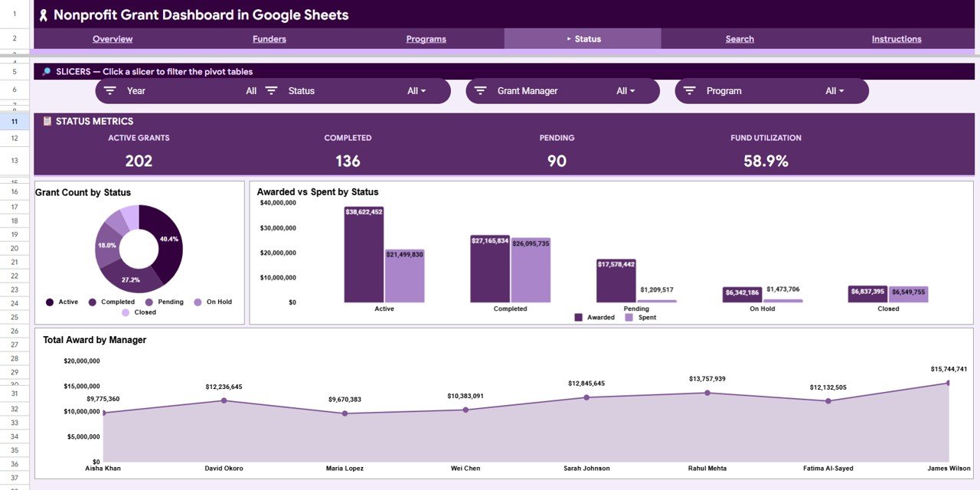The image size is (980, 490).
Task: Click the $6,549,755 Closed spent bar
Action: (x=909, y=295)
